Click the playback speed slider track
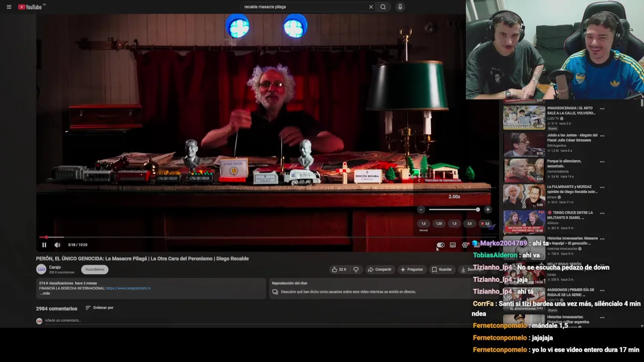Screen dimensions: 644x362 454,210
